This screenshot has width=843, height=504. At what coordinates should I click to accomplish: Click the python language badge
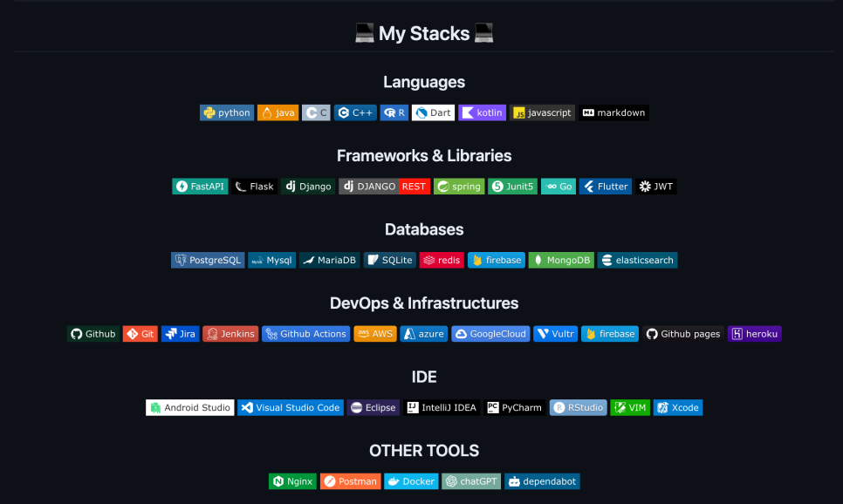[227, 112]
